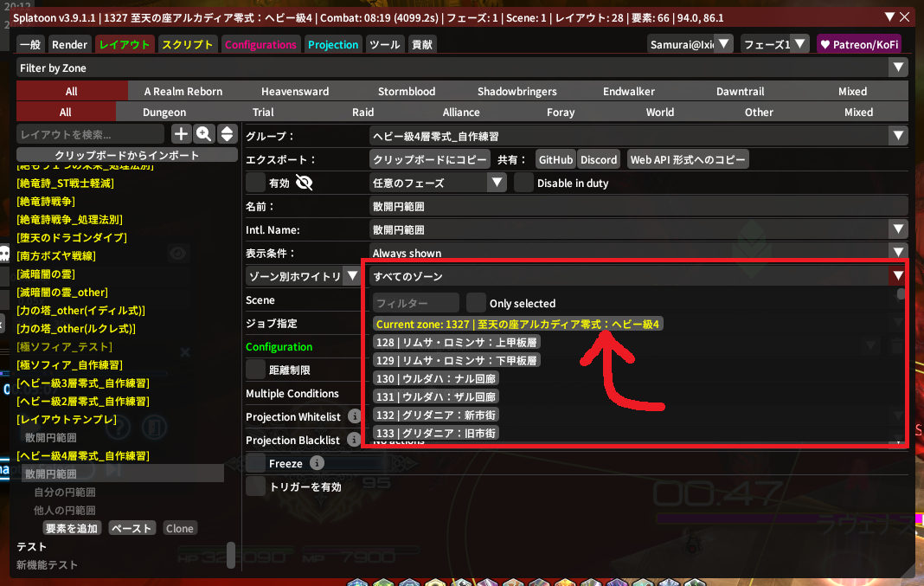The height and width of the screenshot is (586, 924).
Task: Click the plus icon to add layout
Action: [181, 133]
